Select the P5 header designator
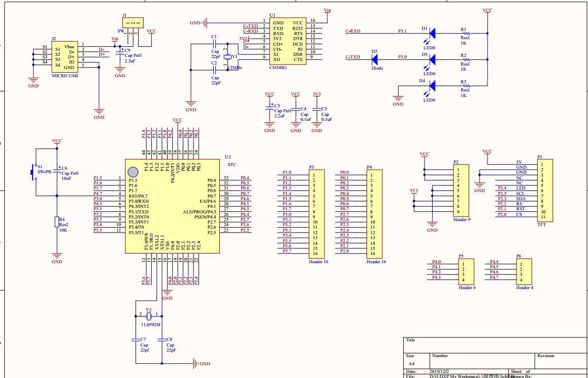 point(461,256)
